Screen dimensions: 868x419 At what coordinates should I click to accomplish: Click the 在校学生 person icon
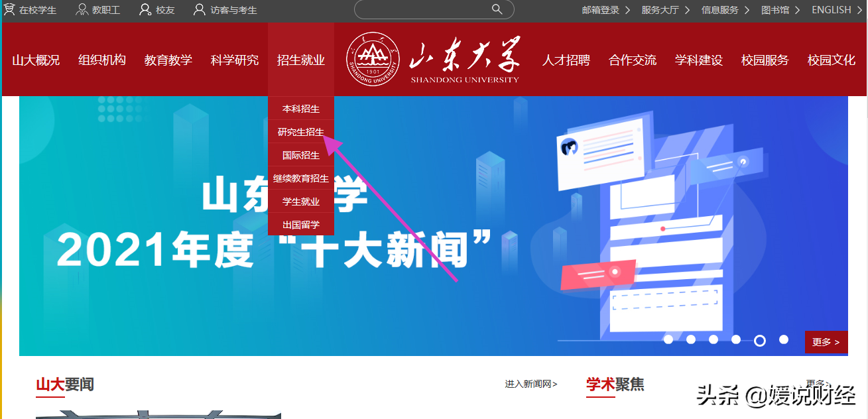point(9,9)
